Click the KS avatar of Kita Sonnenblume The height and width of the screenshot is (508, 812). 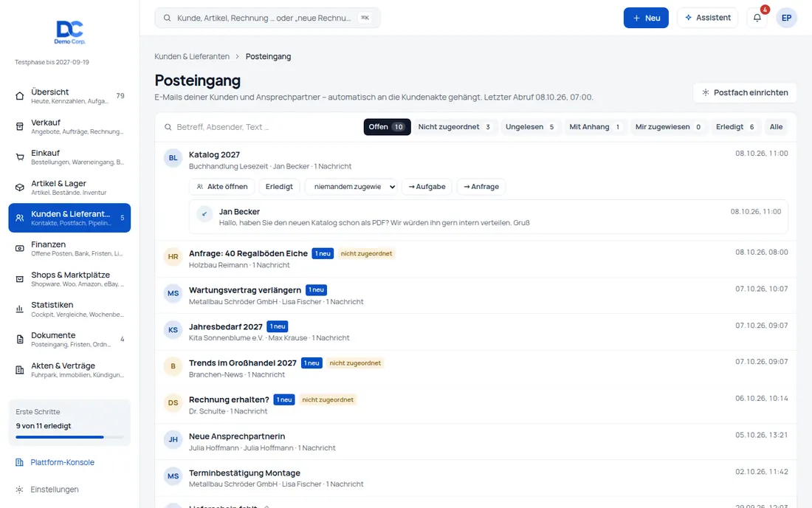click(x=173, y=330)
